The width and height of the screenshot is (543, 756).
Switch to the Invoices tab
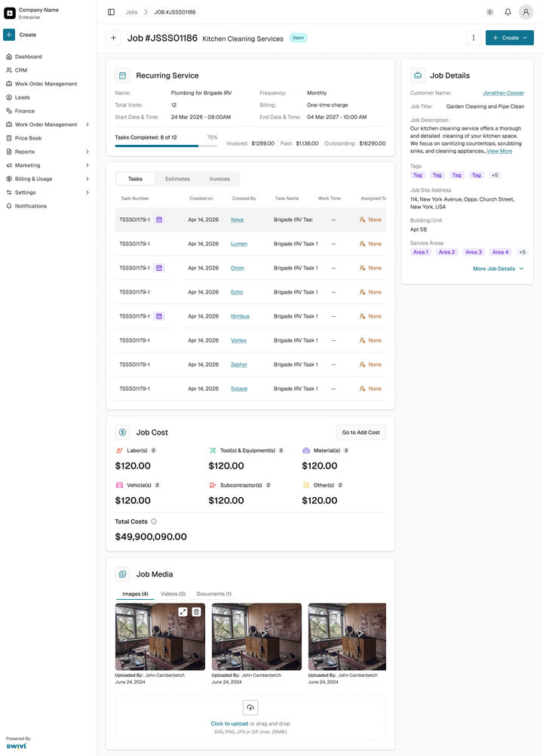[x=219, y=179]
